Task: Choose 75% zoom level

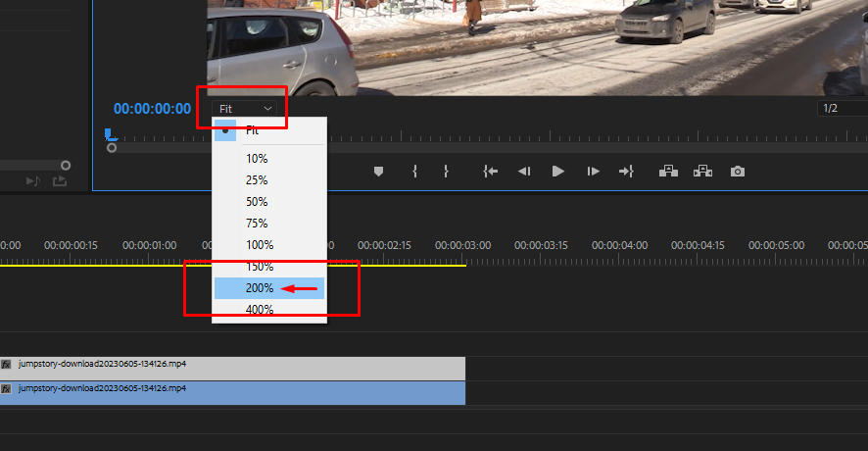Action: pos(269,224)
